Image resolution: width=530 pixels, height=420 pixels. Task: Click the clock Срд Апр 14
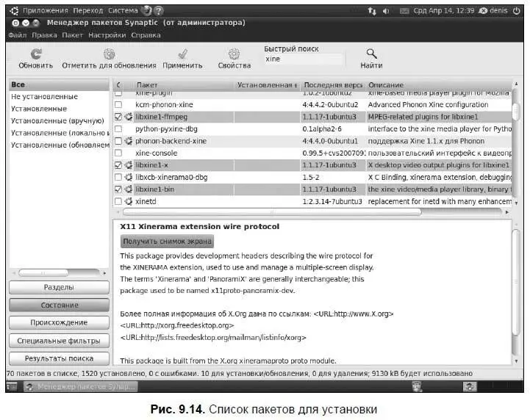[x=444, y=11]
